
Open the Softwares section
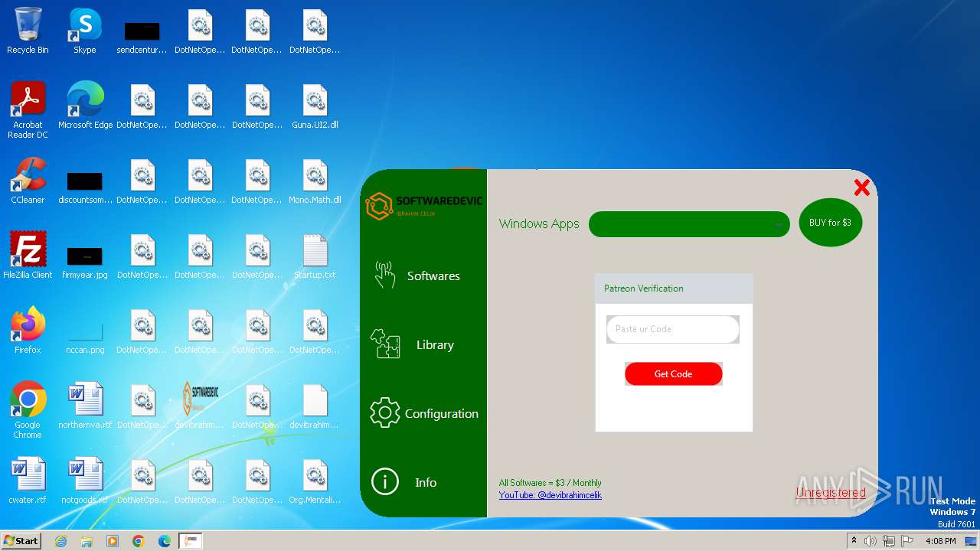point(433,276)
